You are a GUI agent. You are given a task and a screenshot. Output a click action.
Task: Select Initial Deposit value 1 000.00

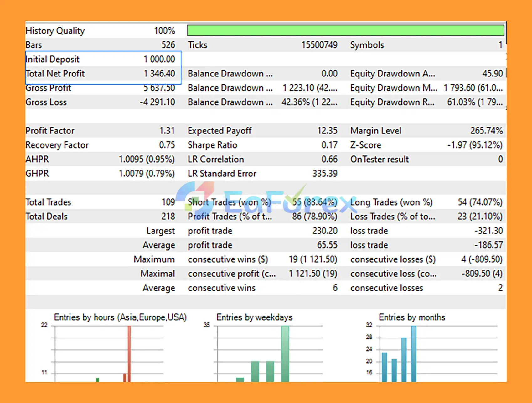click(x=159, y=59)
